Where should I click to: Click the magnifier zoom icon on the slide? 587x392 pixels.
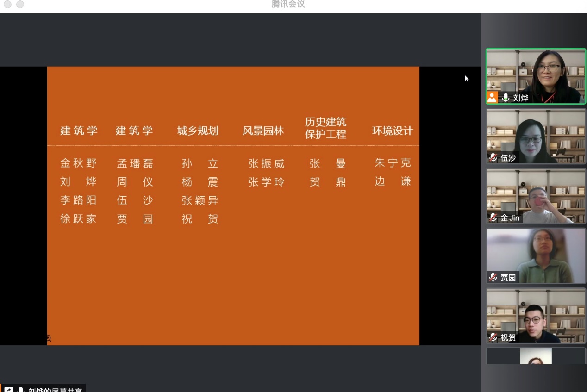[49, 338]
